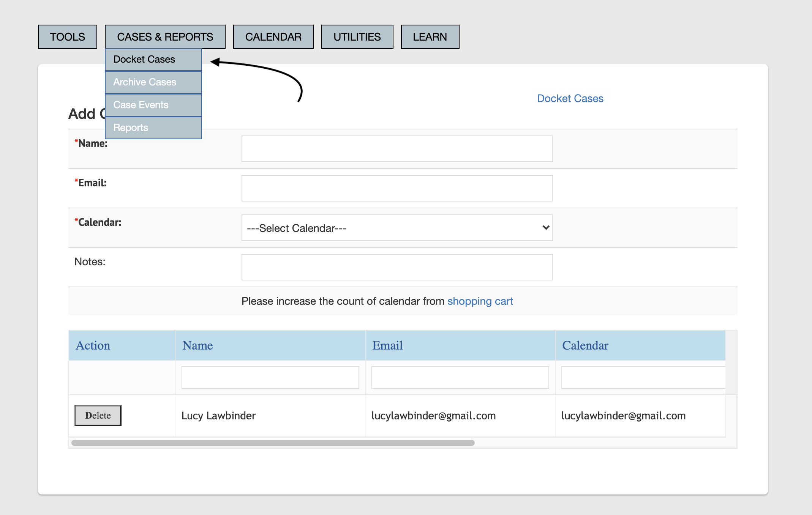Select Archive Cases from the dropdown menu
This screenshot has height=515, width=812.
coord(144,82)
